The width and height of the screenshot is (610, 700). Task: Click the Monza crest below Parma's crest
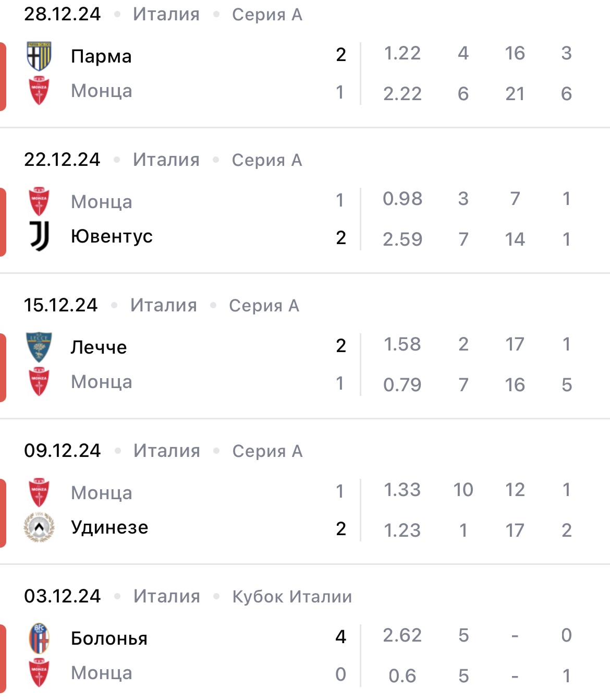click(x=39, y=91)
